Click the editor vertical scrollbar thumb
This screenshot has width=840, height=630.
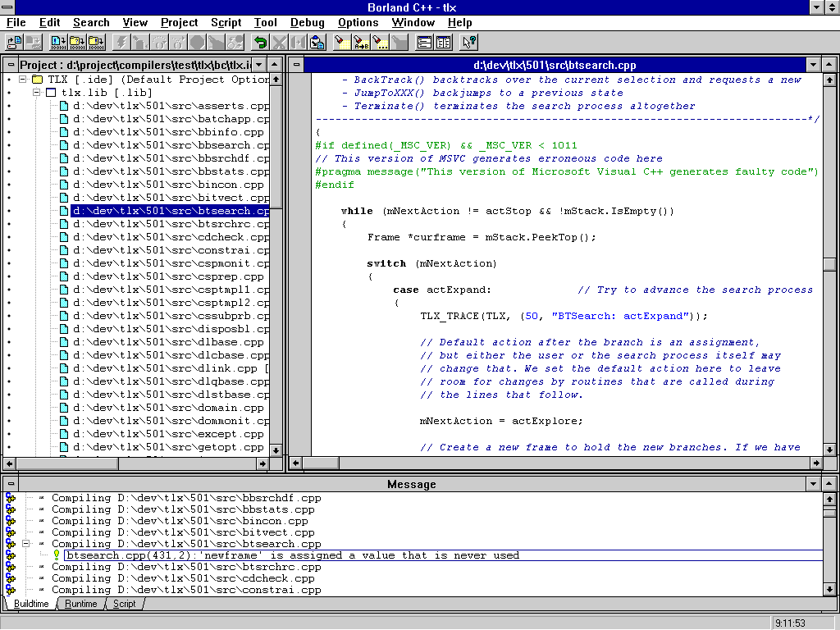tap(829, 265)
